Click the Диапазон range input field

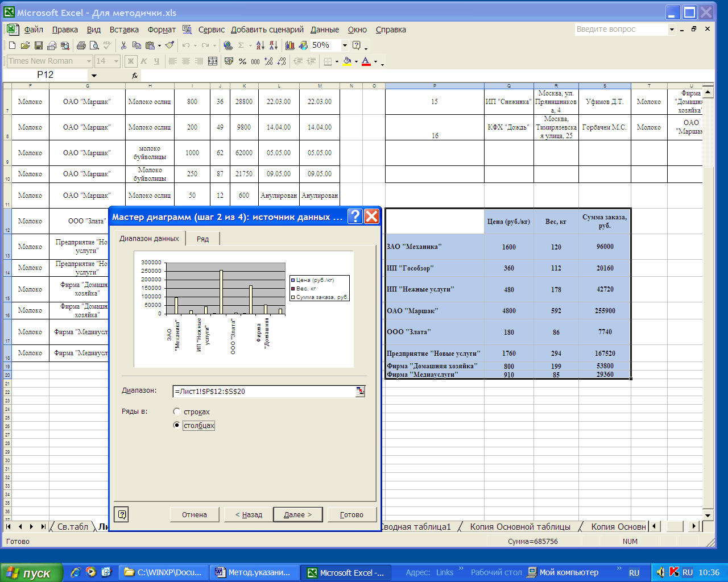point(264,391)
